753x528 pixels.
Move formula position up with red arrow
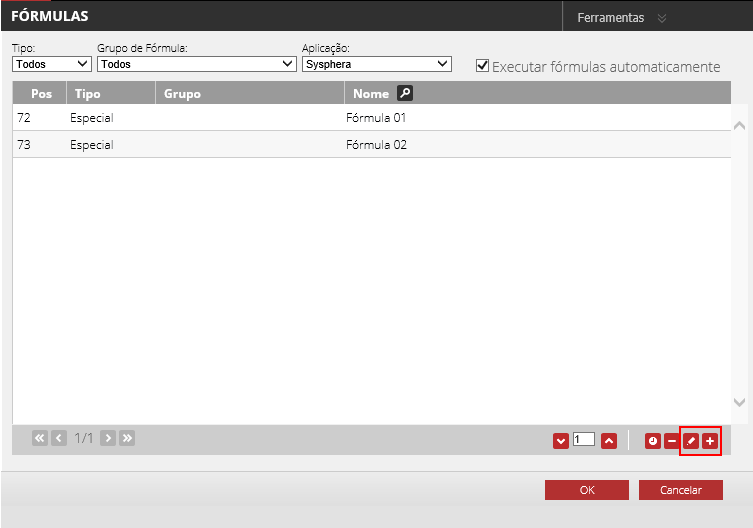click(608, 441)
